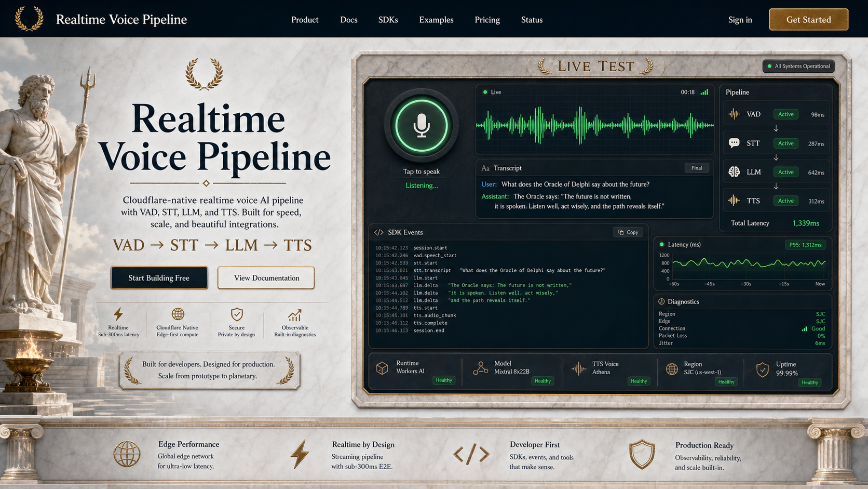Screen dimensions: 868x489
Task: Click the Model nodes icon
Action: 480,368
